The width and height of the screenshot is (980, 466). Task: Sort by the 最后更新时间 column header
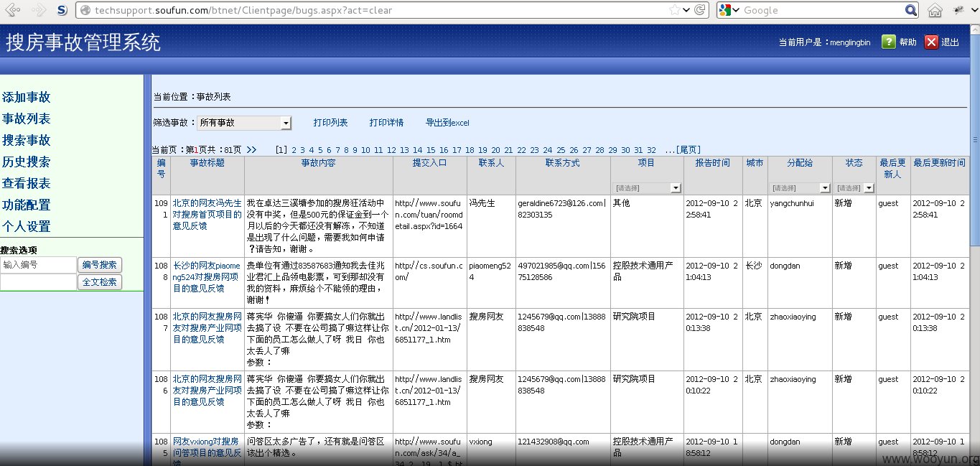pyautogui.click(x=939, y=163)
